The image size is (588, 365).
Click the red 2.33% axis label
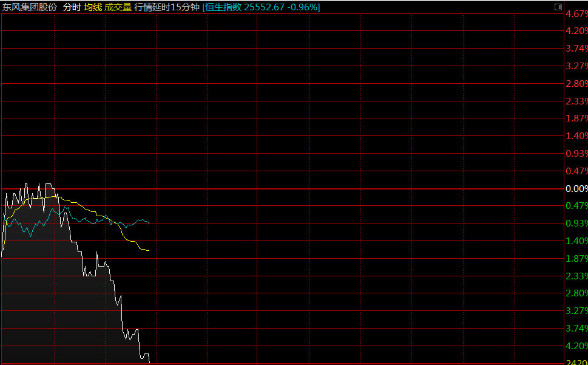point(576,101)
